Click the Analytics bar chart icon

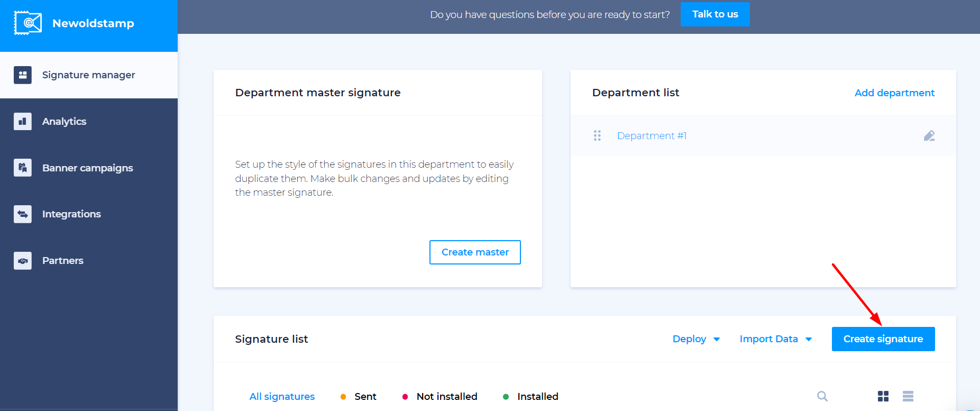click(23, 121)
